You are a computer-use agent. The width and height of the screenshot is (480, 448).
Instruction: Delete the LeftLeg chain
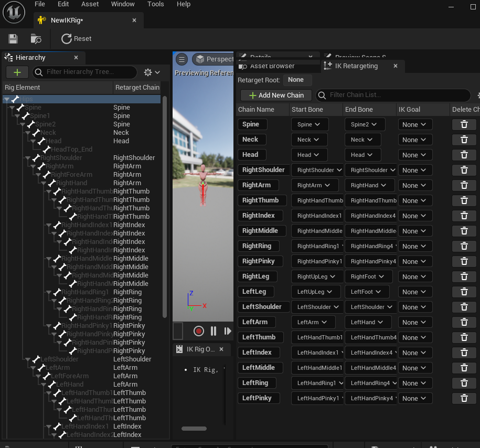pos(464,292)
